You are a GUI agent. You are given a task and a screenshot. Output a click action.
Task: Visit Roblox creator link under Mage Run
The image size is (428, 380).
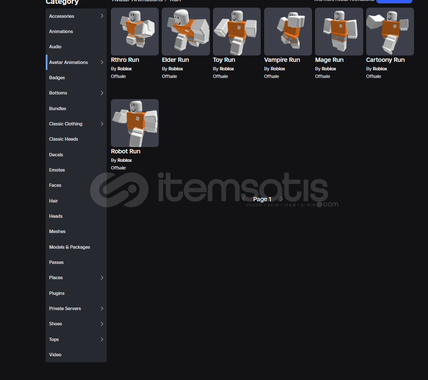[x=328, y=69]
